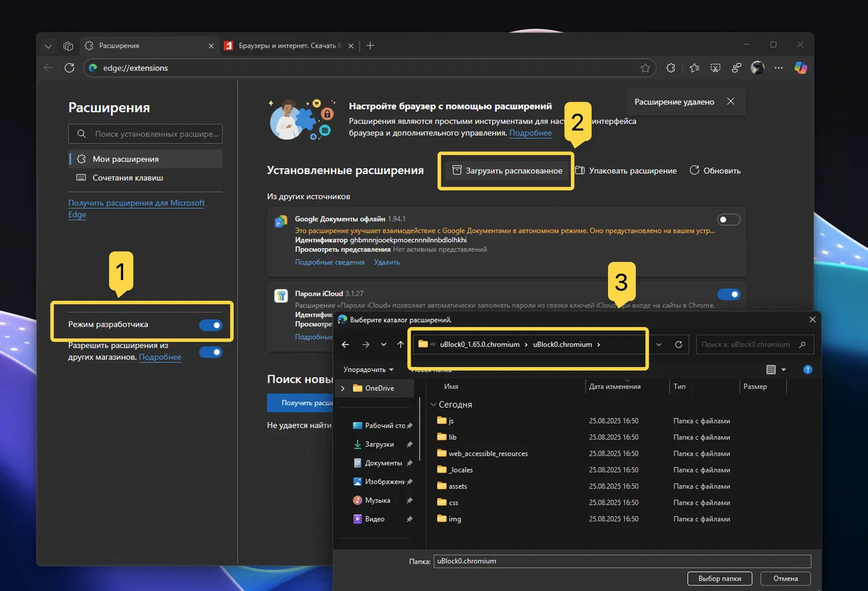Disable the Пароли iCloud extension toggle
This screenshot has height=591, width=868.
[729, 294]
